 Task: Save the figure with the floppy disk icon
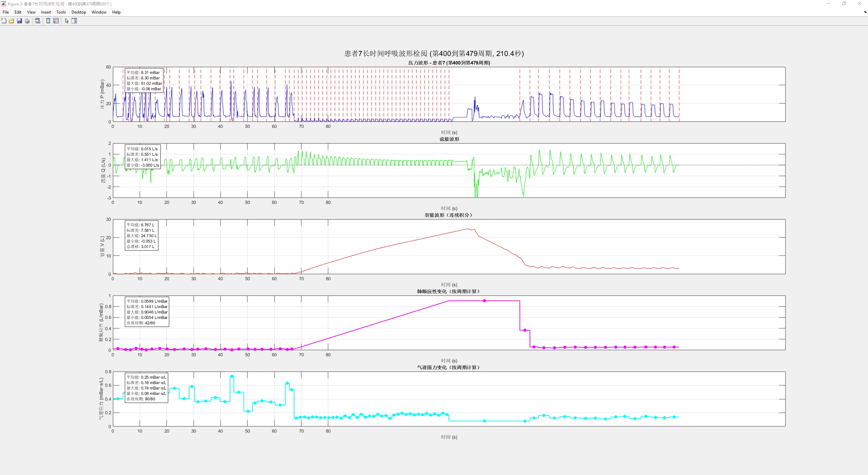[19, 21]
